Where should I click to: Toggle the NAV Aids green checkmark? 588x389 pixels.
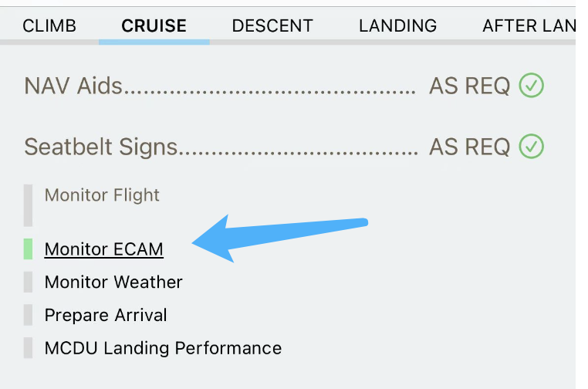tap(531, 85)
